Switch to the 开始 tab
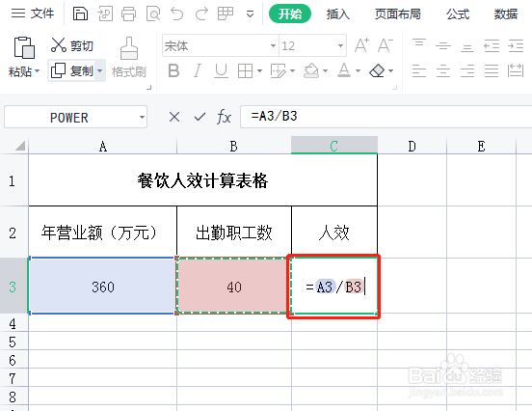This screenshot has width=532, height=411. pyautogui.click(x=290, y=14)
